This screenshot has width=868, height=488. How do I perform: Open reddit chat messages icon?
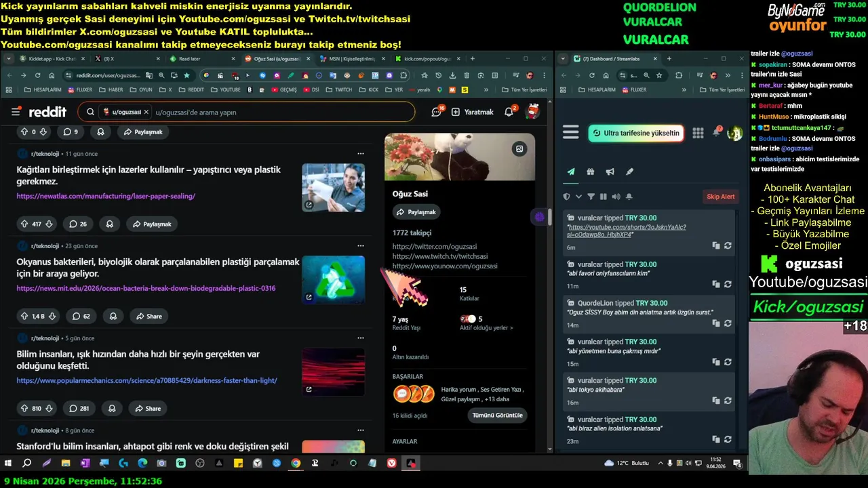point(436,112)
